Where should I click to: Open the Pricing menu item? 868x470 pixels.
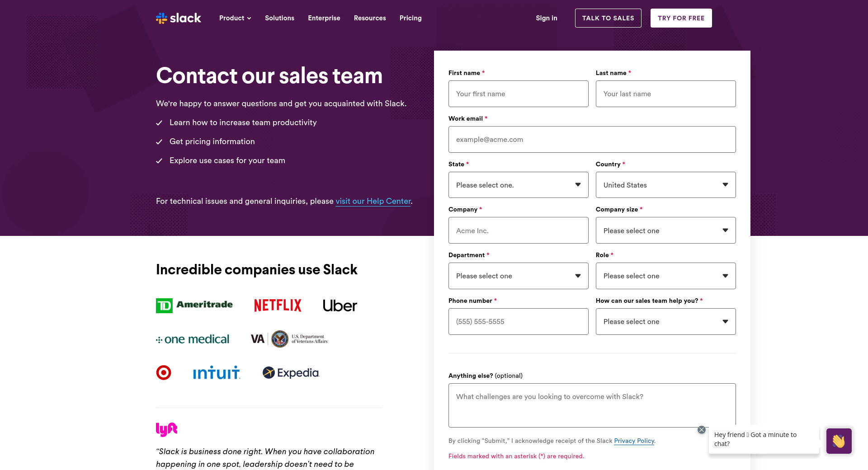point(410,18)
